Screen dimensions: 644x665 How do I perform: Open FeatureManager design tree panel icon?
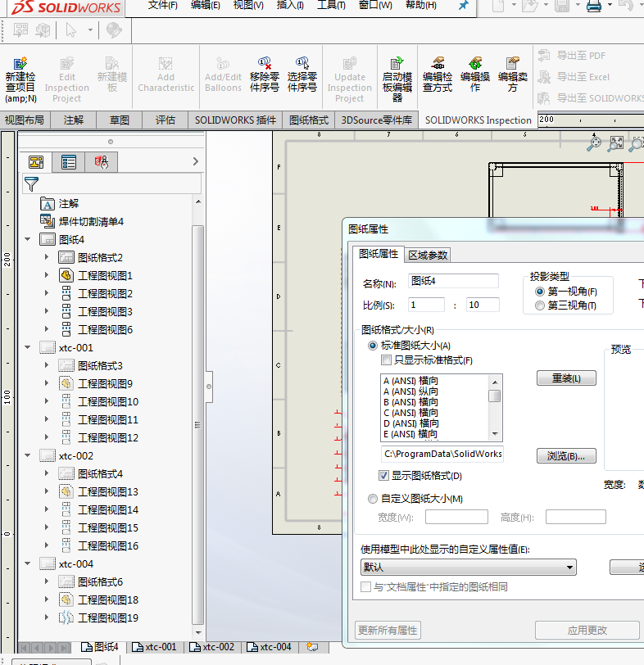[36, 162]
